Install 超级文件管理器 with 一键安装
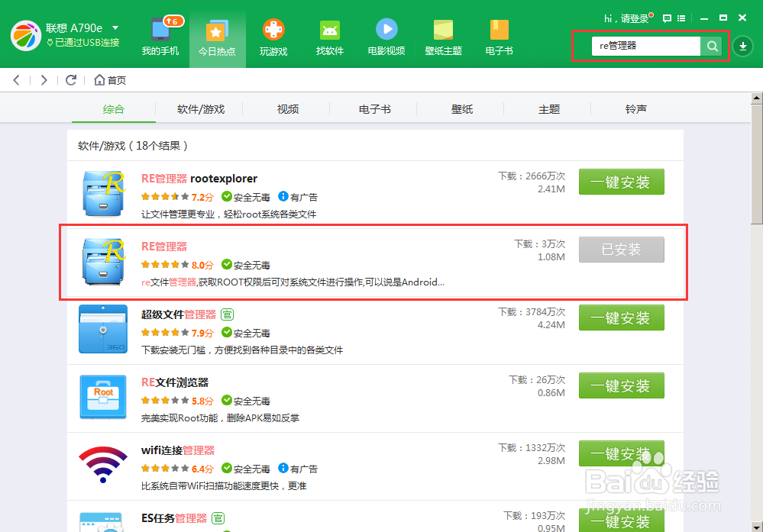 (x=622, y=318)
